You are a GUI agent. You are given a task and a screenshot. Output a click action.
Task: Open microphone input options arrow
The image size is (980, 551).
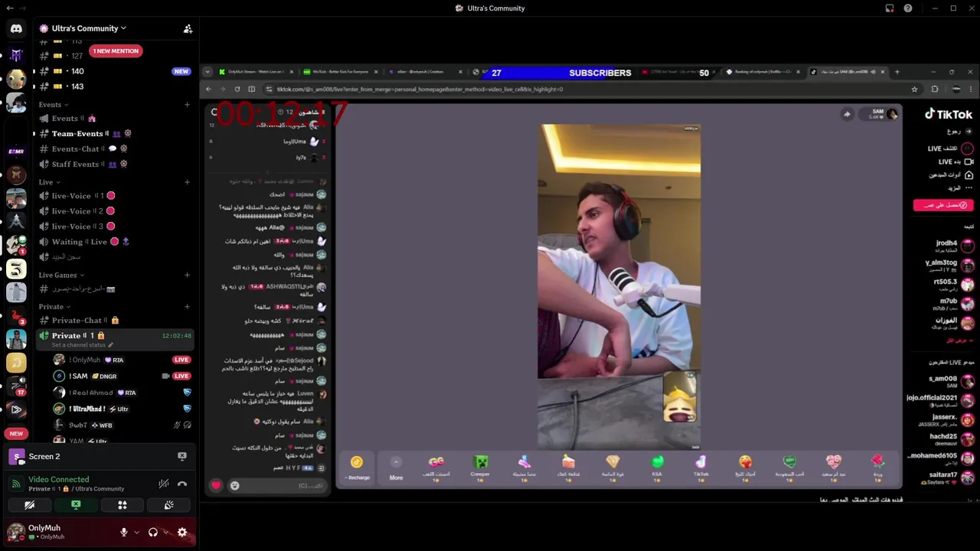click(137, 533)
